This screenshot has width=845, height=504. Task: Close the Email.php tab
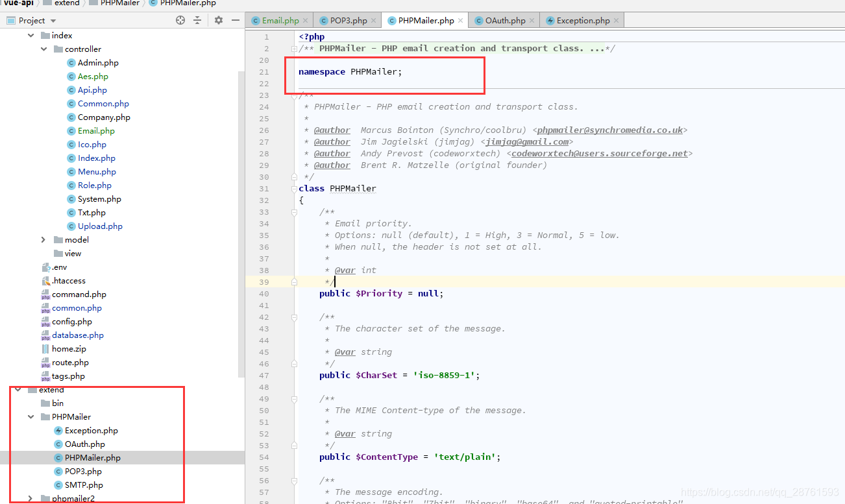306,21
